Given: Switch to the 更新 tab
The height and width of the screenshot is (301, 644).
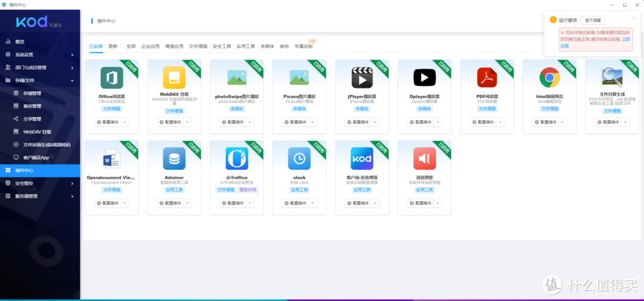Looking at the screenshot, I should click(113, 46).
